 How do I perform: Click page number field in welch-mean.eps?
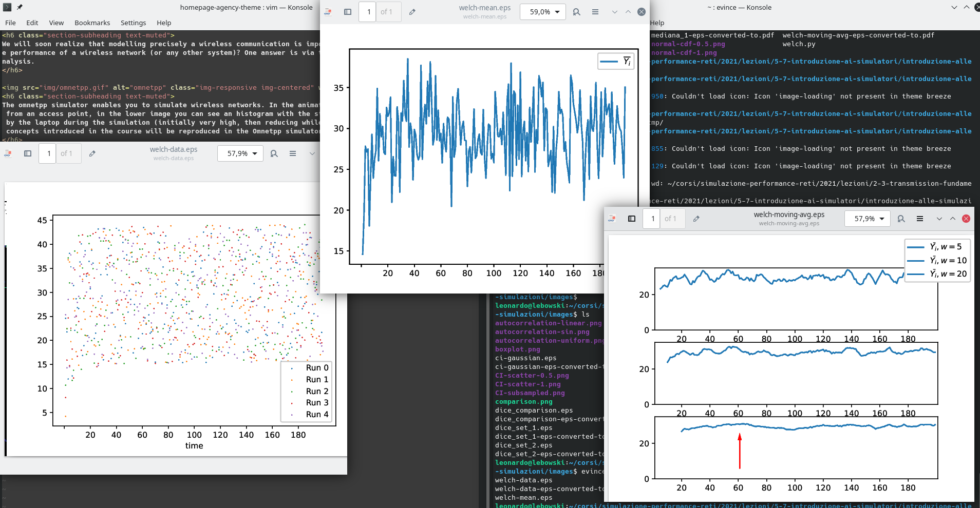coord(368,12)
